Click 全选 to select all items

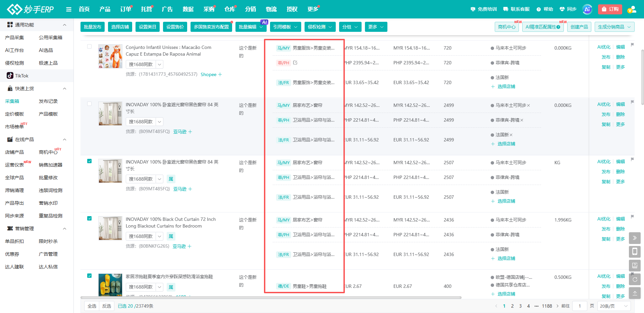click(92, 306)
